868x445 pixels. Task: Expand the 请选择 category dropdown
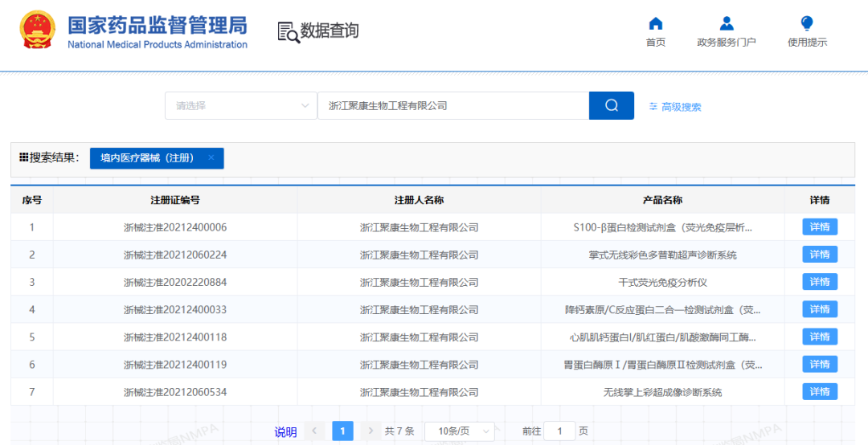click(241, 106)
